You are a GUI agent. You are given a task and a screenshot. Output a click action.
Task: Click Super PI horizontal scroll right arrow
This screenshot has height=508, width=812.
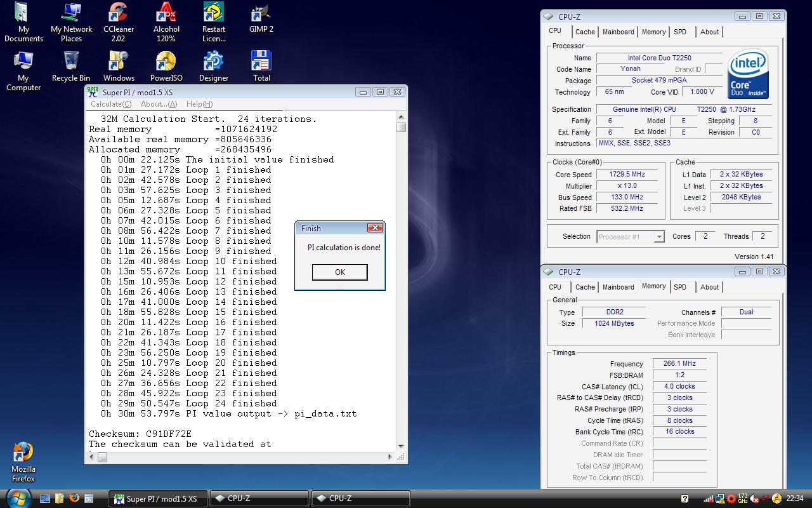pyautogui.click(x=390, y=457)
